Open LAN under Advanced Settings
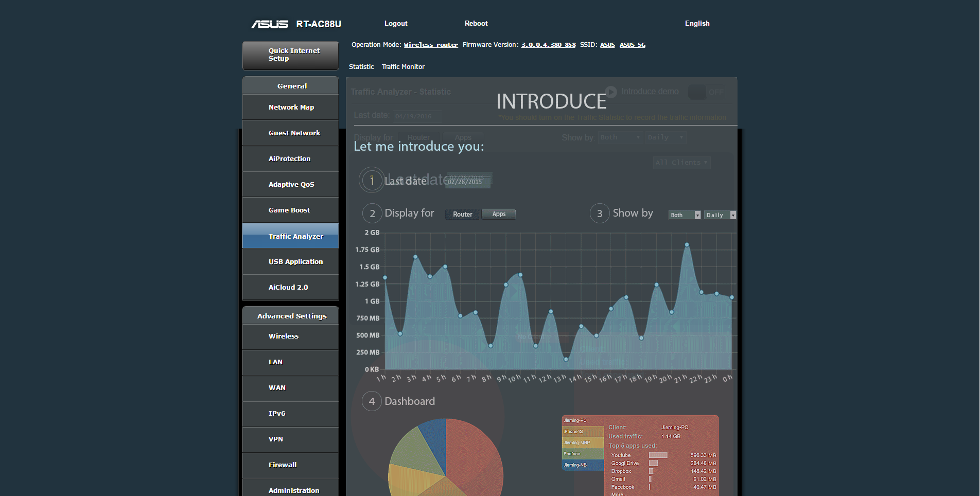980x496 pixels. (291, 362)
